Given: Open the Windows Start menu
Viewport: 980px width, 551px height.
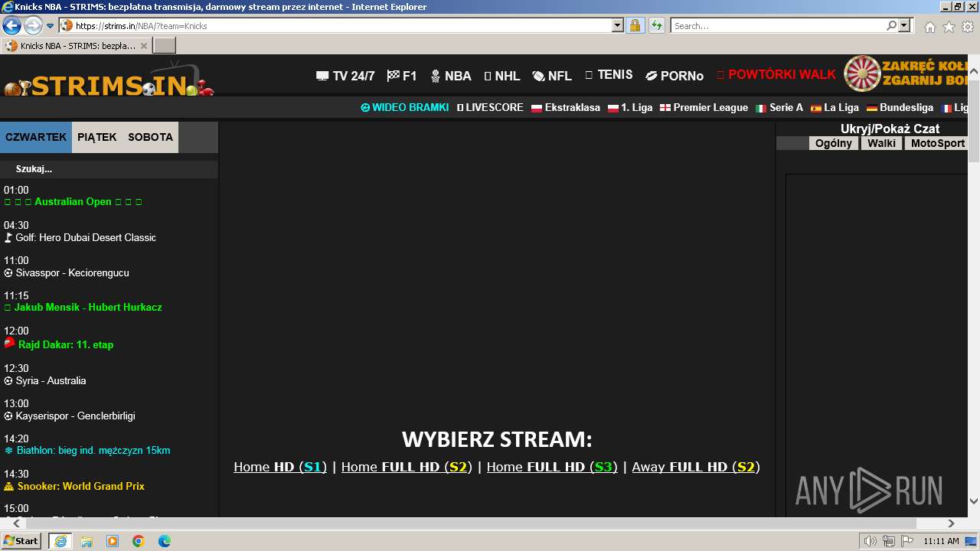Looking at the screenshot, I should [x=21, y=540].
